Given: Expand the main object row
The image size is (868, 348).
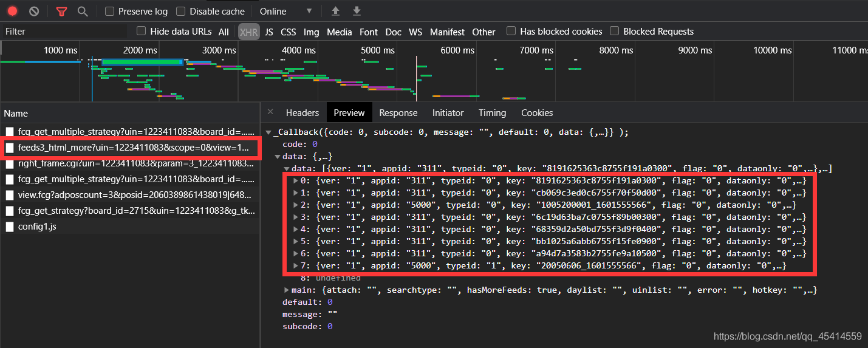Looking at the screenshot, I should (286, 290).
